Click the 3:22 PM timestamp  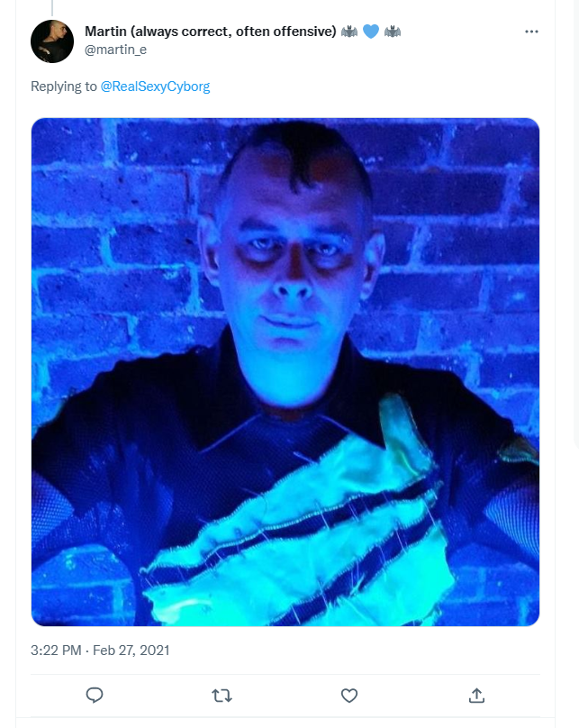pos(56,650)
